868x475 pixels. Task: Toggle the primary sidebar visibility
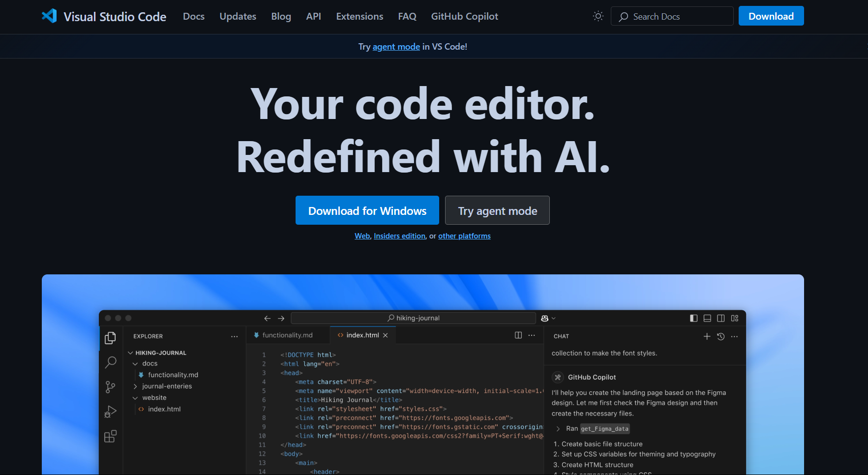(694, 318)
